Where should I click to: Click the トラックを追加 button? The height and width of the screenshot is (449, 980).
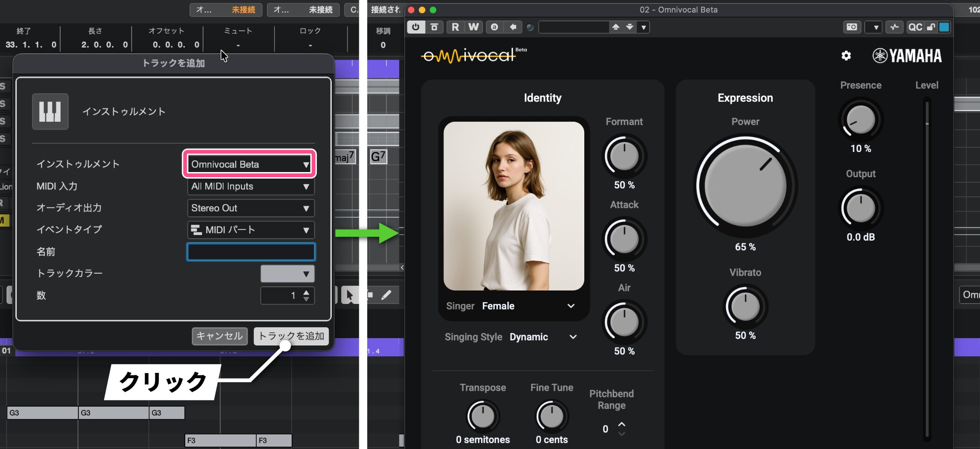(291, 336)
